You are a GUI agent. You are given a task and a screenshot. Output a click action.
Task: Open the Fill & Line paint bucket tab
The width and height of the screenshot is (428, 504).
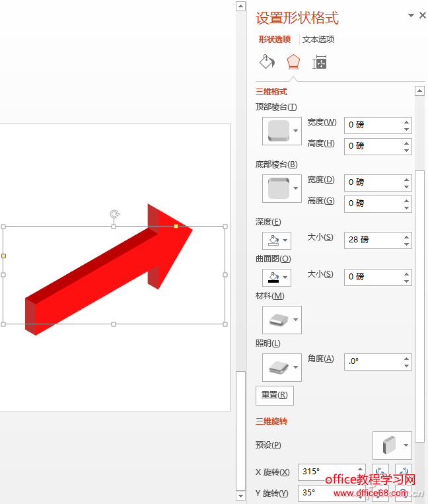coord(267,61)
